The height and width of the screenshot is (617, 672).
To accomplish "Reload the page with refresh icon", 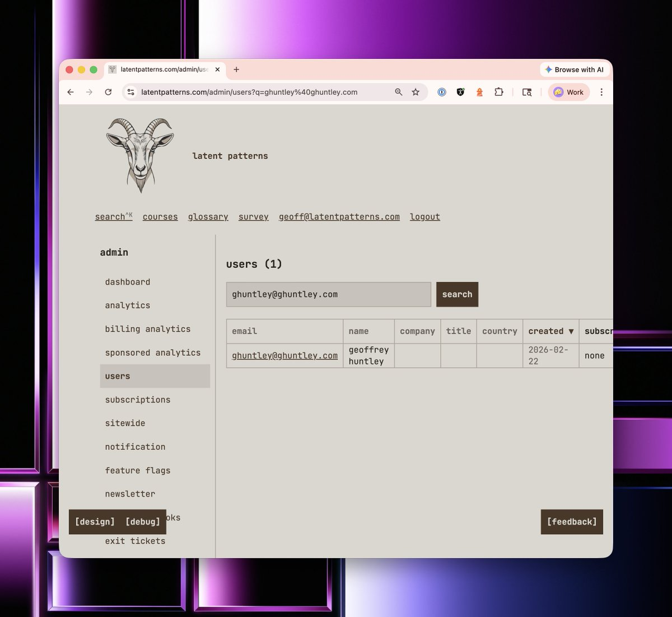I will (x=108, y=92).
